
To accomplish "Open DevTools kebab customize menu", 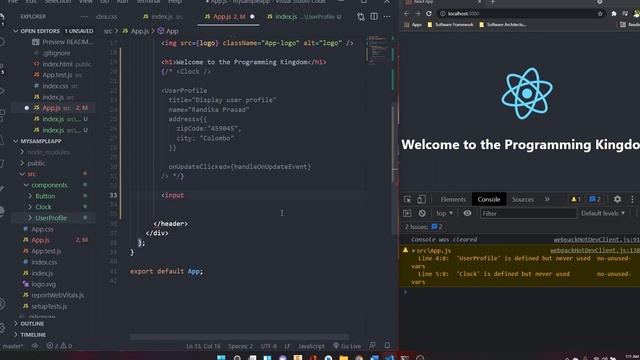I will click(x=632, y=199).
